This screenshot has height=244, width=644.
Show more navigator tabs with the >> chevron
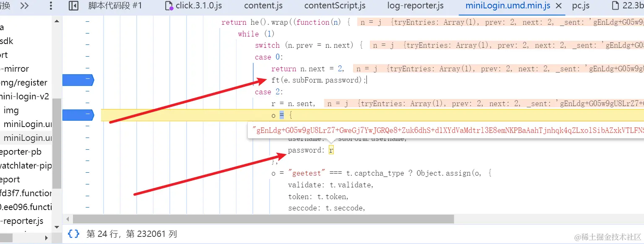[25, 6]
